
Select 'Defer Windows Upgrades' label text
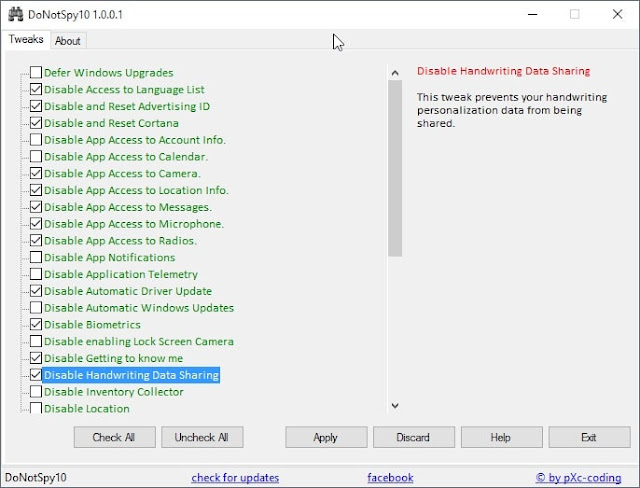pyautogui.click(x=109, y=73)
